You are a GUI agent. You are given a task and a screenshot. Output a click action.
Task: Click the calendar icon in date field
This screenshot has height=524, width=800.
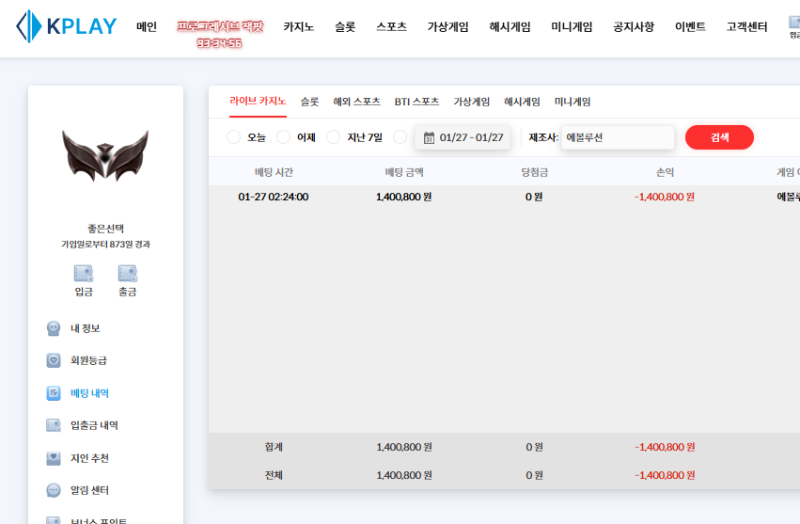click(x=429, y=138)
